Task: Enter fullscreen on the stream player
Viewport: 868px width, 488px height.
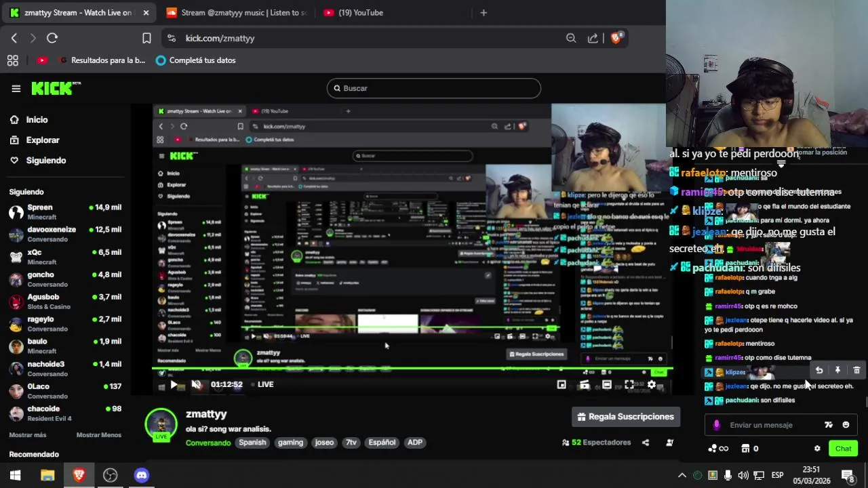Action: 629,384
